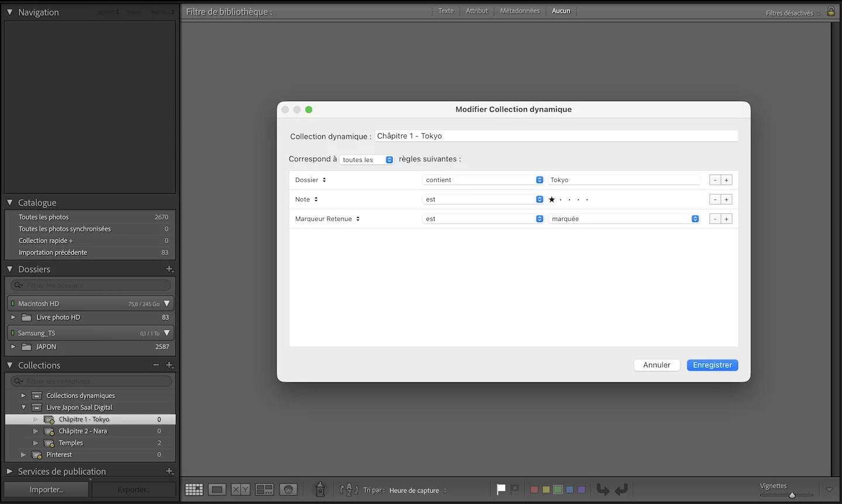842x504 pixels.
Task: Switch to Loupe view icon
Action: coord(217,490)
